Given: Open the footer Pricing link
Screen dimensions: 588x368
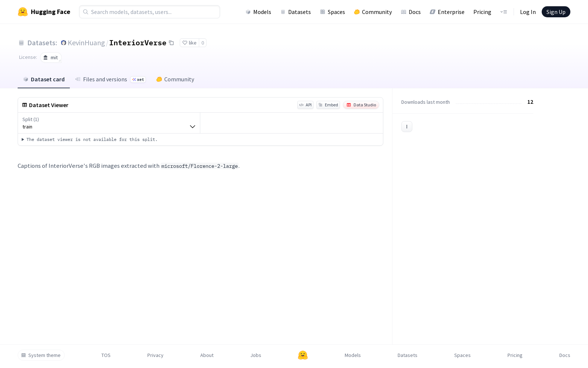Looking at the screenshot, I should 515,355.
